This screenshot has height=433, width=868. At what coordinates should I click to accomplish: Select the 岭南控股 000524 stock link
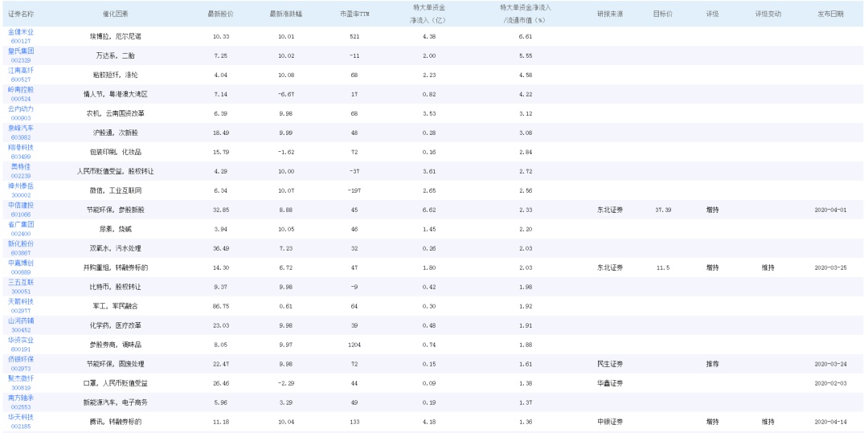click(x=21, y=90)
